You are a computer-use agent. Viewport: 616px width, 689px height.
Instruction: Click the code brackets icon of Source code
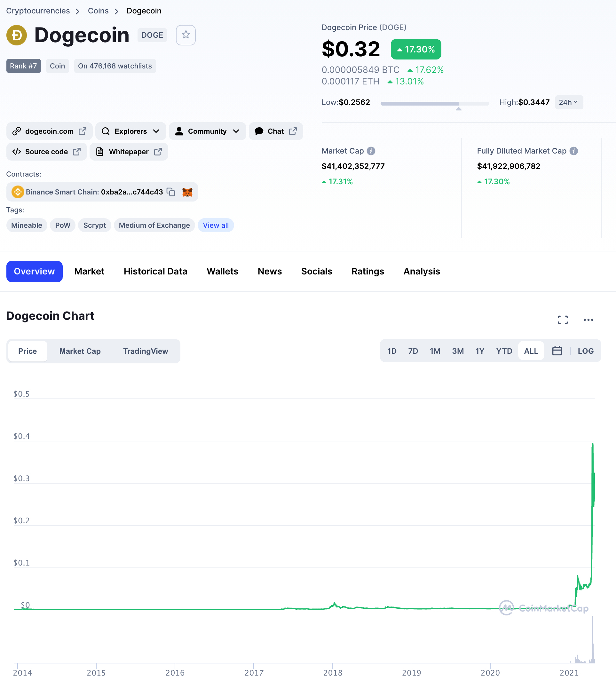[17, 152]
